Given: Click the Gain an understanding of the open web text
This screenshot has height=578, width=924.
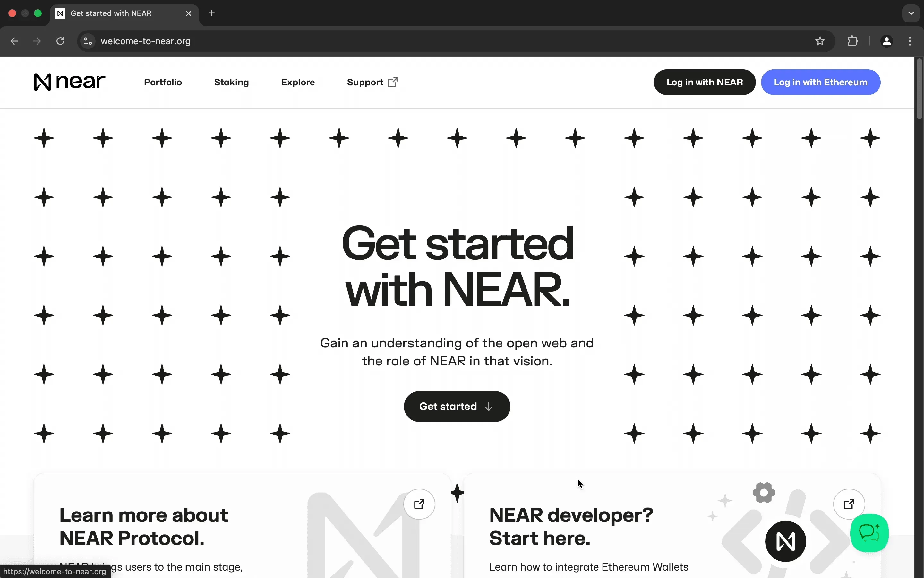Looking at the screenshot, I should (x=457, y=352).
